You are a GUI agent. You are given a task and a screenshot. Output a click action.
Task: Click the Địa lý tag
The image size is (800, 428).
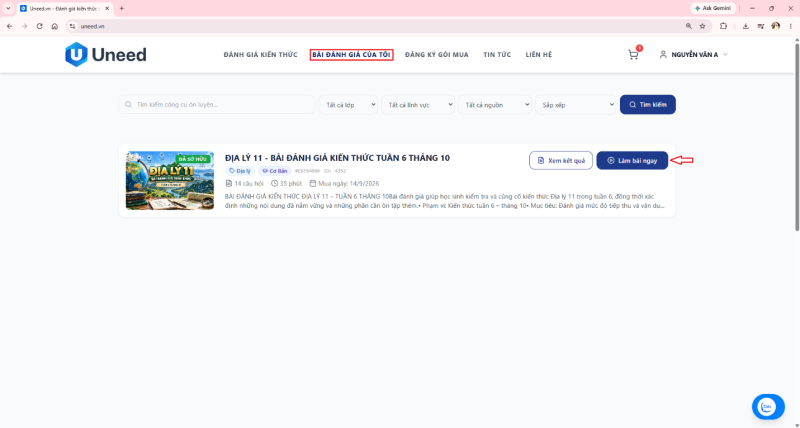tap(240, 171)
